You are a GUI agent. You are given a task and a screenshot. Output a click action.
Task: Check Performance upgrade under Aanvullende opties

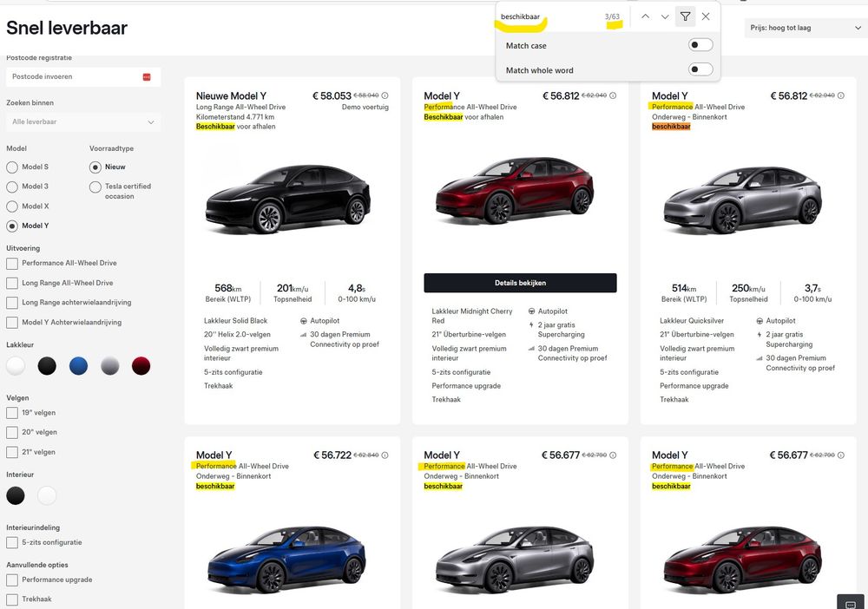12,580
